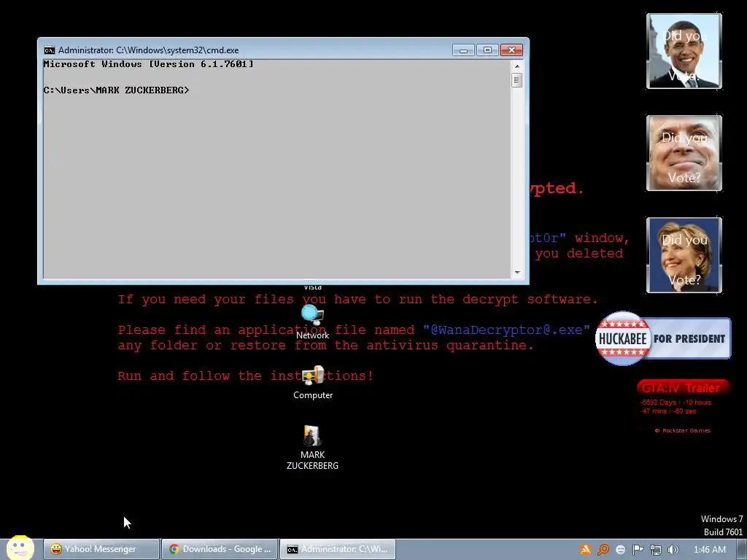Click the cmd window scrollbar down arrow
This screenshot has height=560, width=747.
point(517,273)
